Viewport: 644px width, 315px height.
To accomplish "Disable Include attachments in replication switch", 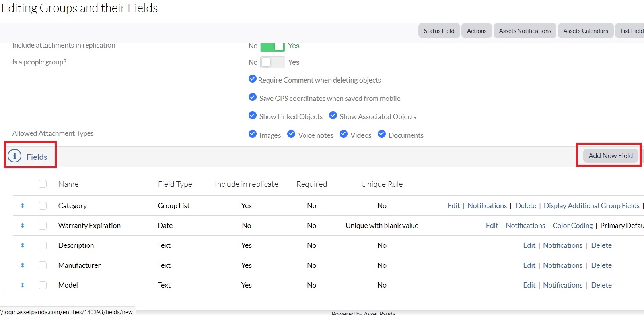I will [272, 46].
